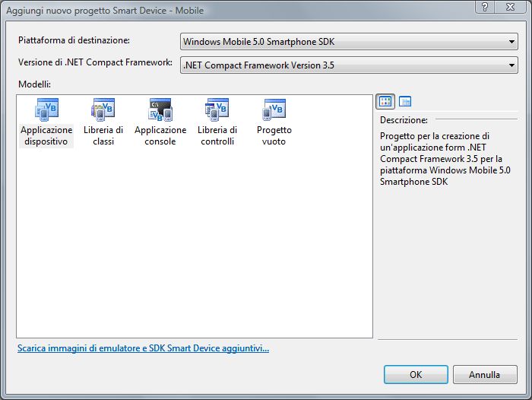Viewport: 532px width, 400px height.
Task: Click the 'Progetto vuoto' label text
Action: pyautogui.click(x=274, y=135)
